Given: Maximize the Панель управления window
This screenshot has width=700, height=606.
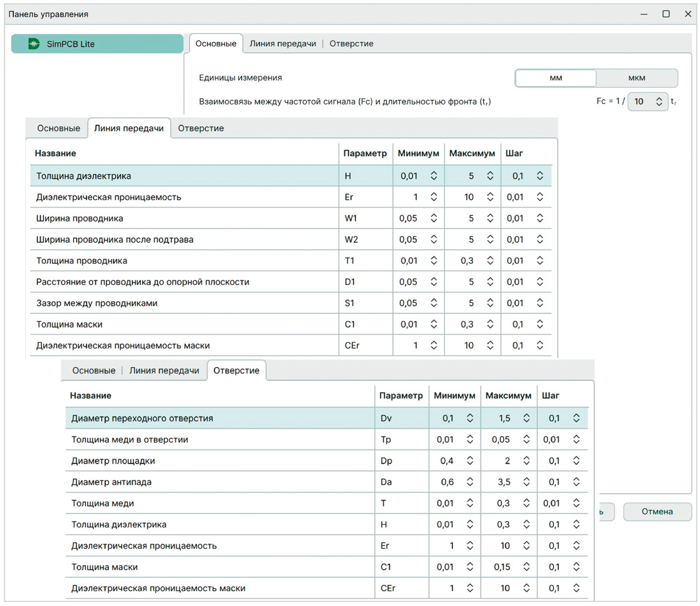Looking at the screenshot, I should tap(666, 14).
